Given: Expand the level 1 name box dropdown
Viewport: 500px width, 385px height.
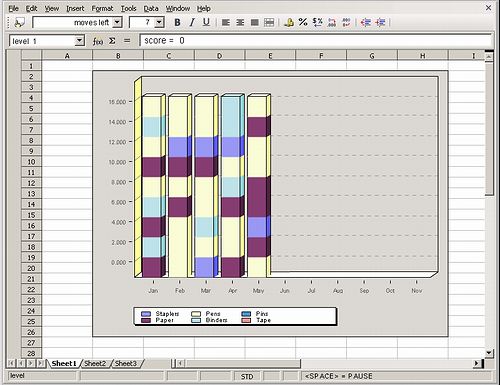Looking at the screenshot, I should click(79, 41).
